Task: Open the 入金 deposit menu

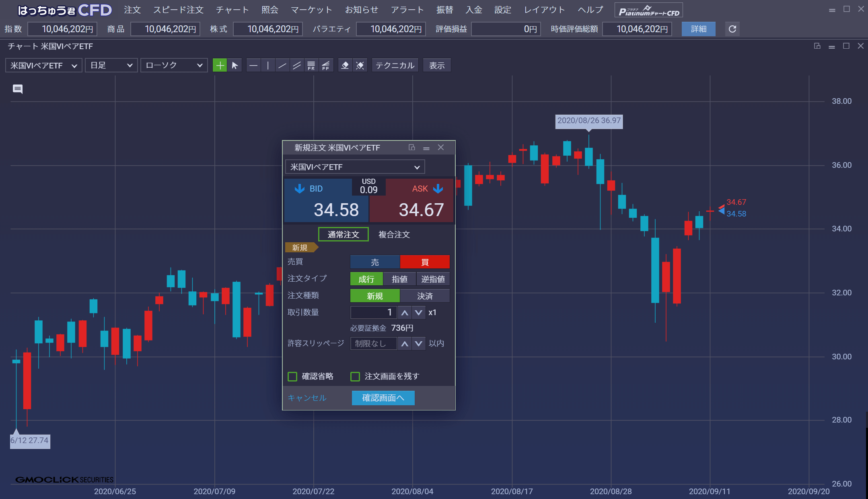Action: (x=474, y=10)
